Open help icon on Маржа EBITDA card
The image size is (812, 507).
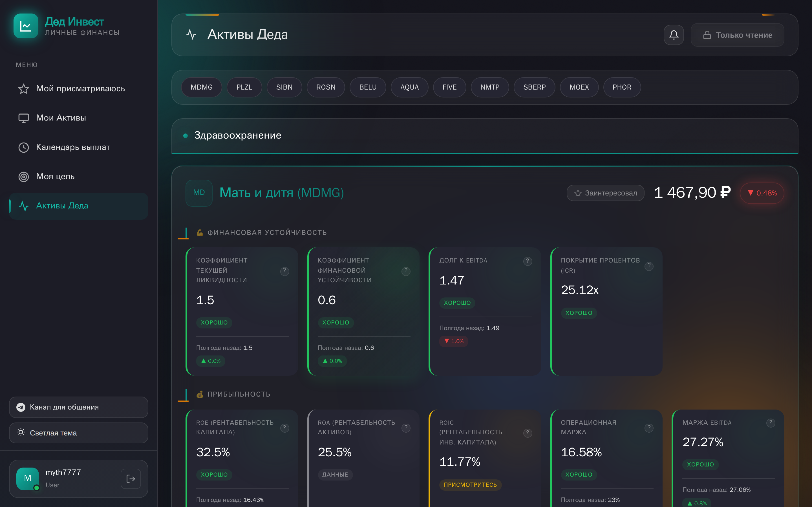770,422
